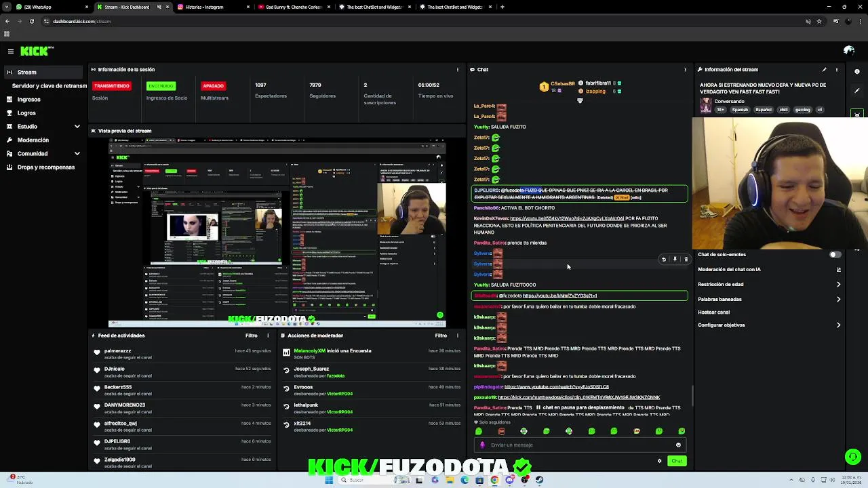
Task: Click the gaming stream tag
Action: tap(803, 110)
